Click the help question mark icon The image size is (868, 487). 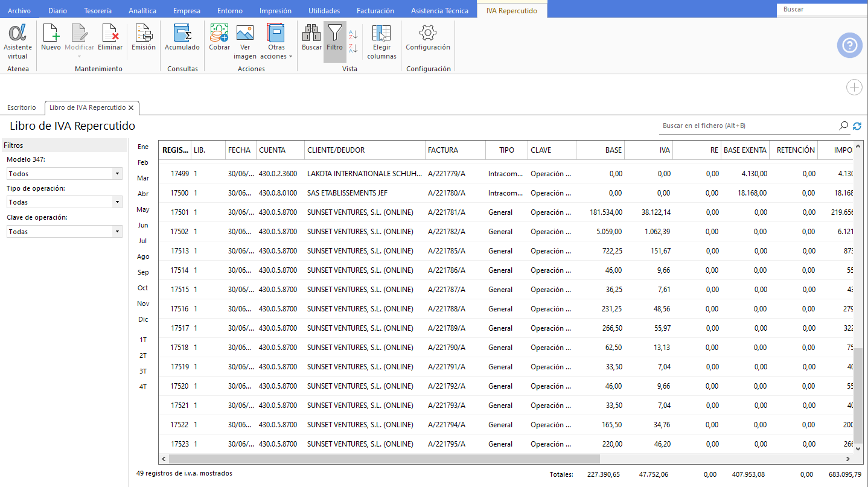[x=849, y=46]
